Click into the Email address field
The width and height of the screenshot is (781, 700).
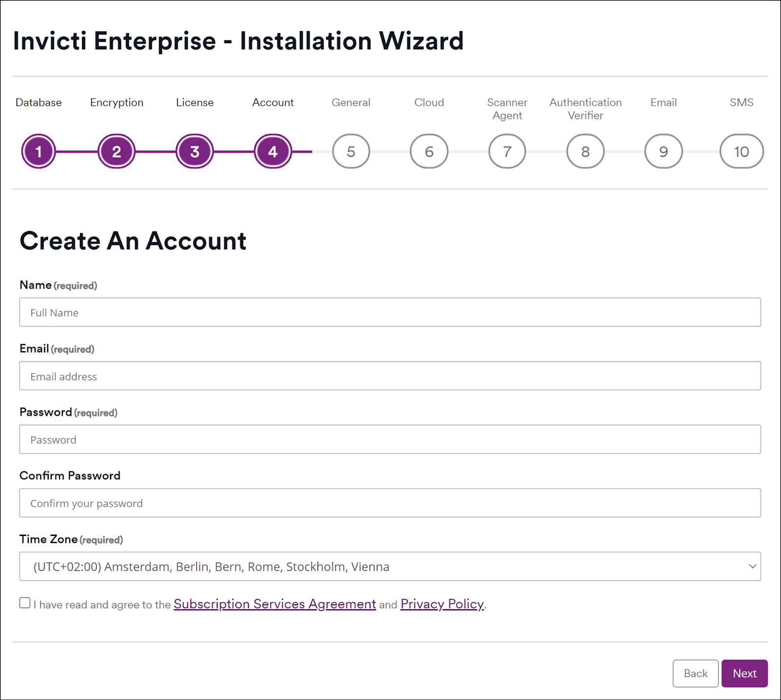coord(390,376)
